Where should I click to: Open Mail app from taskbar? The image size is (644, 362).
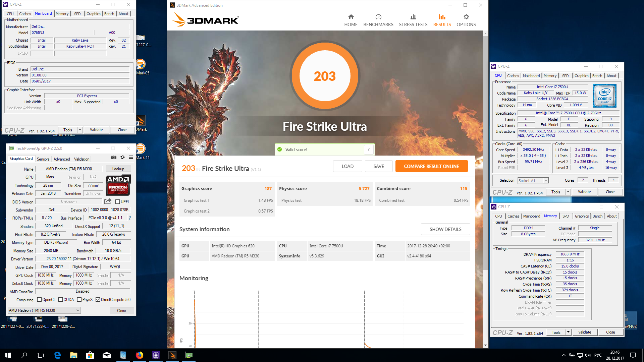click(106, 355)
